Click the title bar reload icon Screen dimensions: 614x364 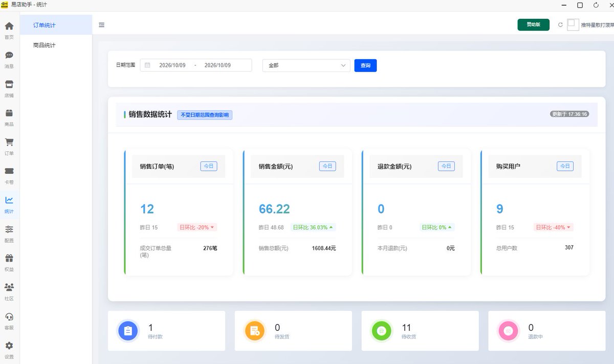pos(596,5)
